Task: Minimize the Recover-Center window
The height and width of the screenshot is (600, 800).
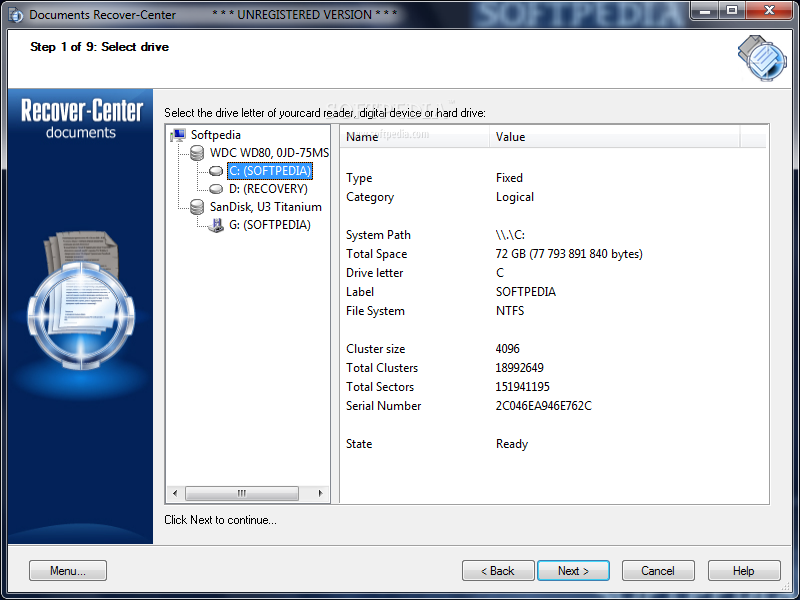Action: pos(706,11)
